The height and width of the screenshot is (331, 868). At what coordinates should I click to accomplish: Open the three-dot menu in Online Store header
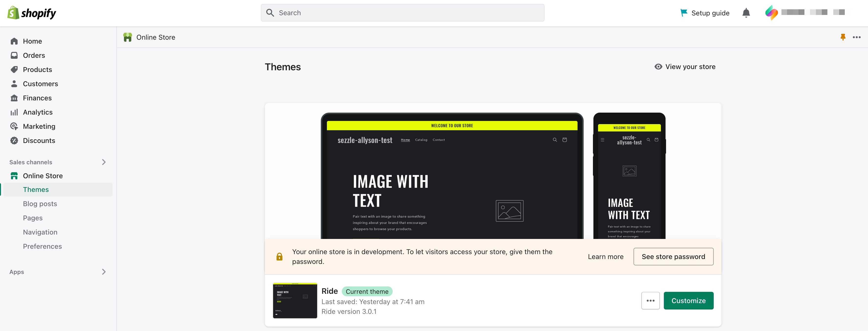point(857,37)
